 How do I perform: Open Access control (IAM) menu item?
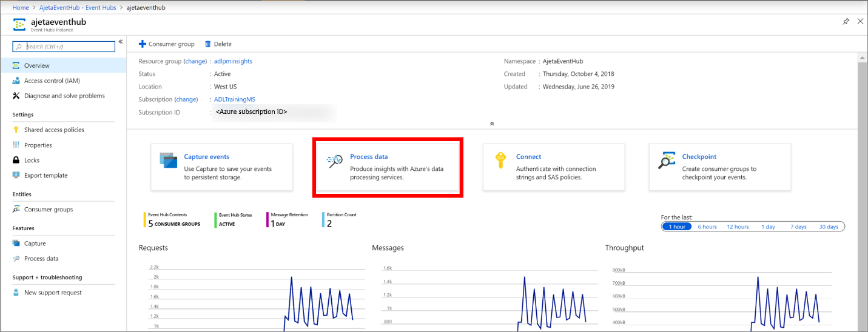point(52,81)
